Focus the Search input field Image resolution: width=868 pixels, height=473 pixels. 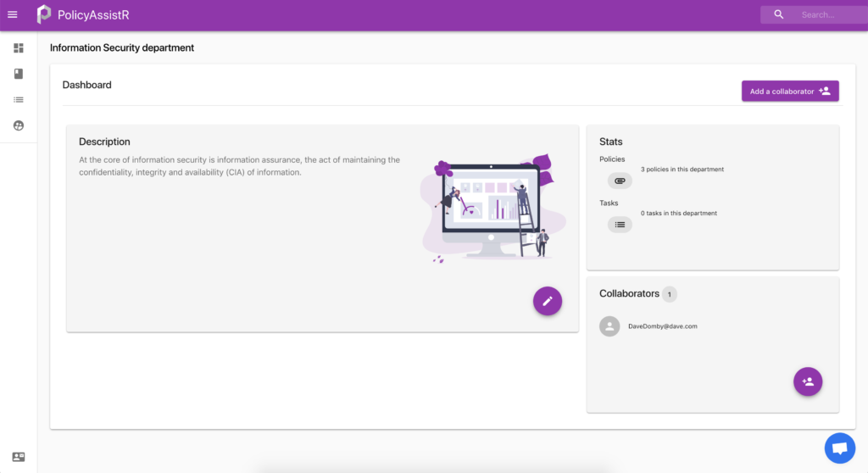[826, 14]
